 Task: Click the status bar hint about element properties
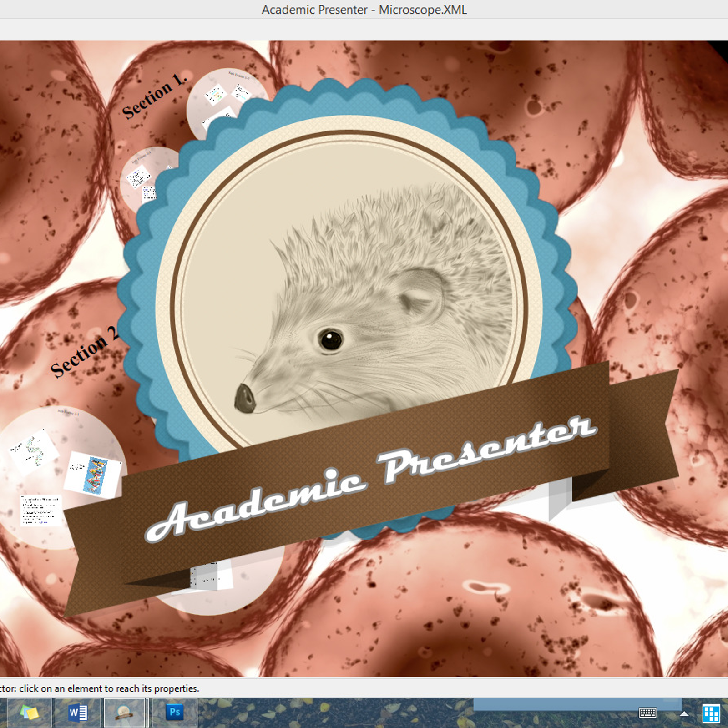click(x=100, y=688)
